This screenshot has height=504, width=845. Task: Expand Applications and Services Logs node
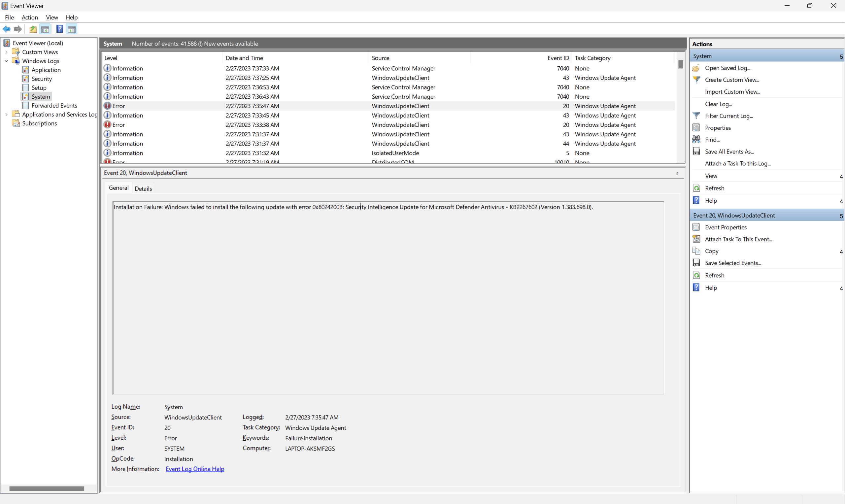(x=7, y=115)
